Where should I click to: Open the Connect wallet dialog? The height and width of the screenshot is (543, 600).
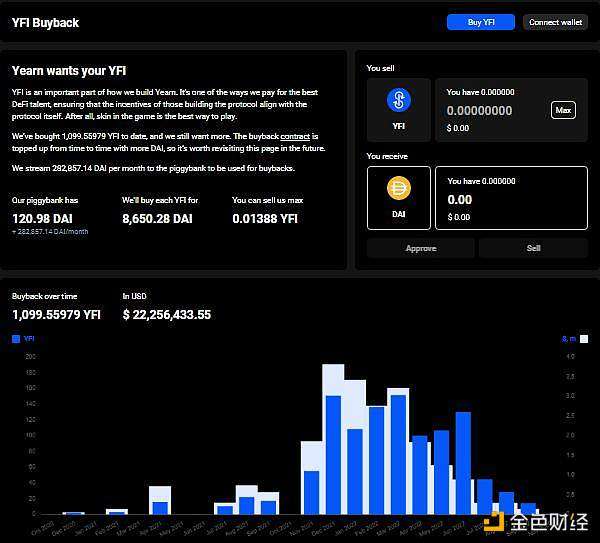tap(555, 22)
